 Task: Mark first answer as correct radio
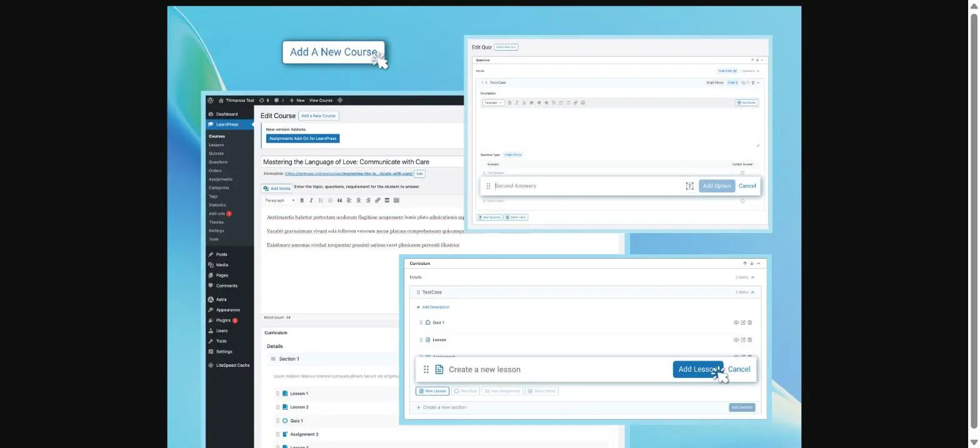(742, 173)
